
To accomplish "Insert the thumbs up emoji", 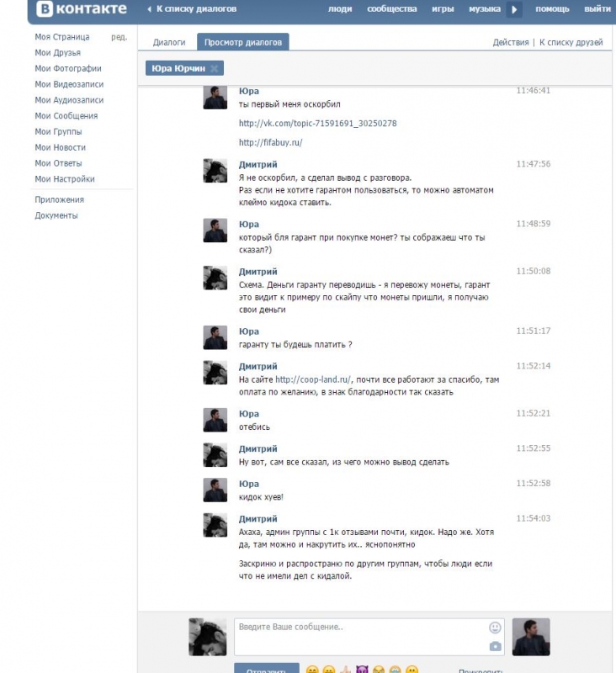I will [345, 670].
